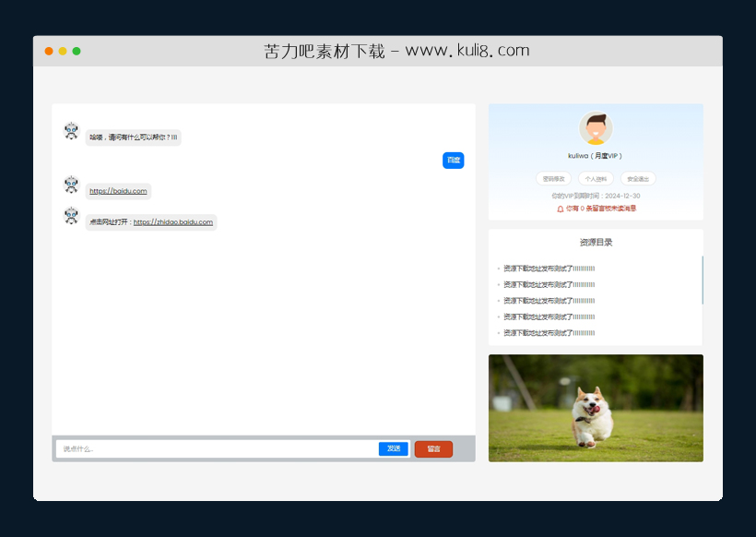Click the robot icon beside the last bot message
Viewport: 756px width, 537px height.
point(71,216)
